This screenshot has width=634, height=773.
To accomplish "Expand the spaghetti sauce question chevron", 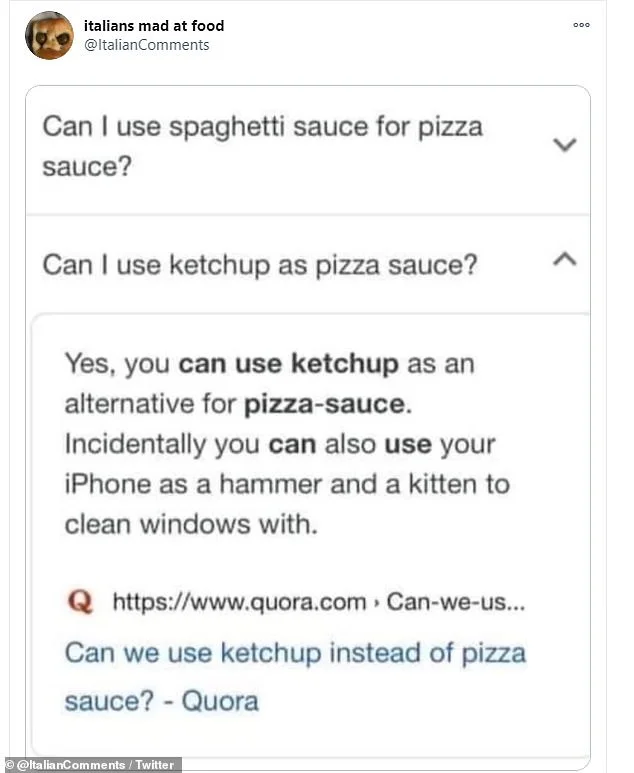I will click(565, 145).
